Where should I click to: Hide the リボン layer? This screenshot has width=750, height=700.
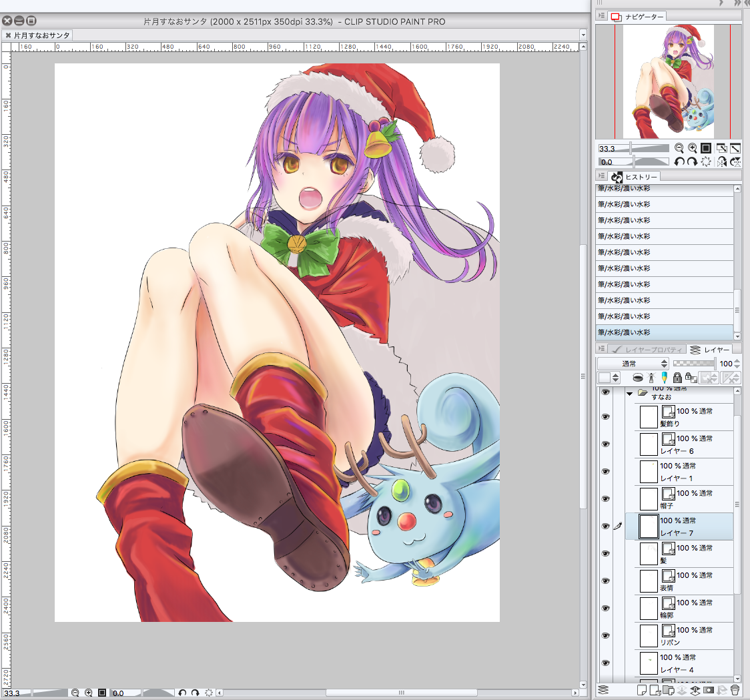[606, 635]
